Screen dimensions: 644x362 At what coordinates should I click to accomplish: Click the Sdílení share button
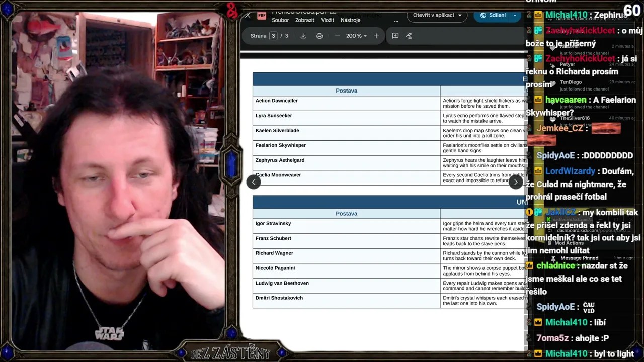[493, 15]
